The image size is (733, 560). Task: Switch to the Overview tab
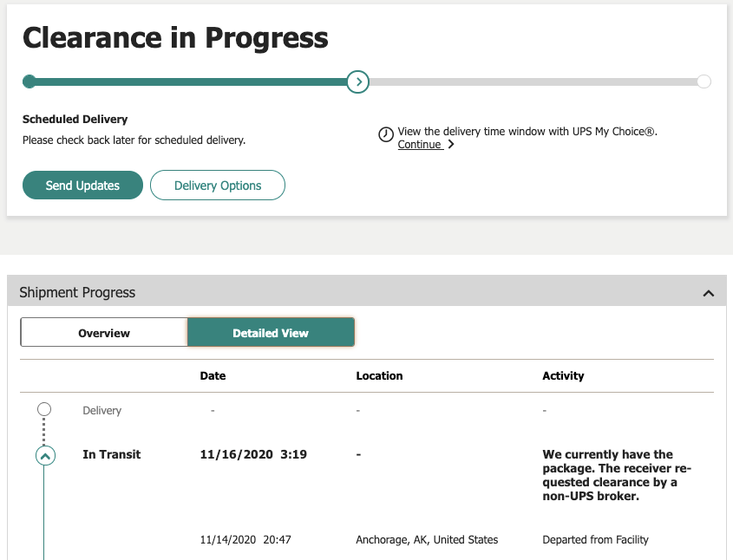(104, 333)
